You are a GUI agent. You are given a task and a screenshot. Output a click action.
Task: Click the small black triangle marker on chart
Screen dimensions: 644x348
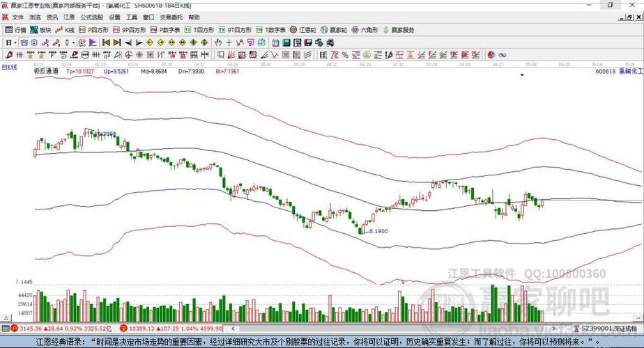(x=522, y=75)
